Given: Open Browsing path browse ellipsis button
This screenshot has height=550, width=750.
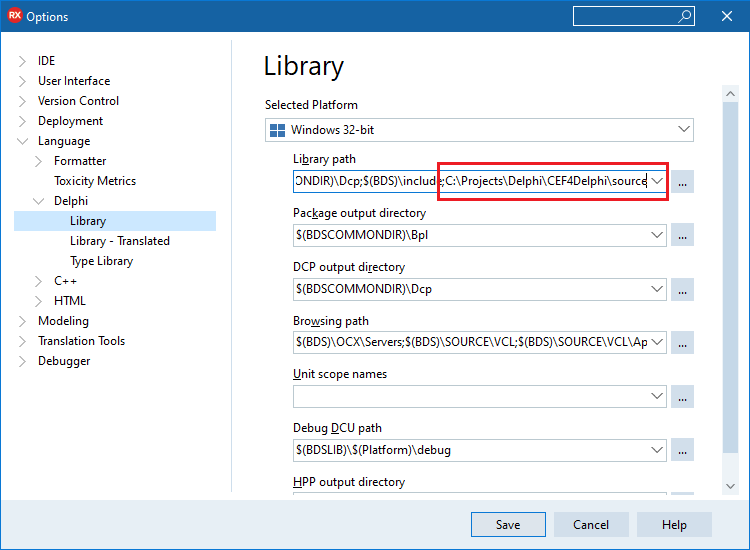Looking at the screenshot, I should pos(682,342).
